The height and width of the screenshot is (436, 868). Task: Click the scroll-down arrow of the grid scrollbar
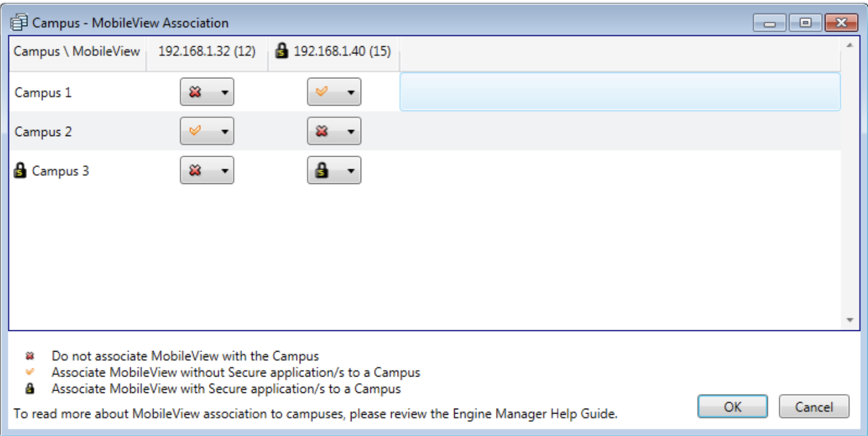tap(849, 320)
